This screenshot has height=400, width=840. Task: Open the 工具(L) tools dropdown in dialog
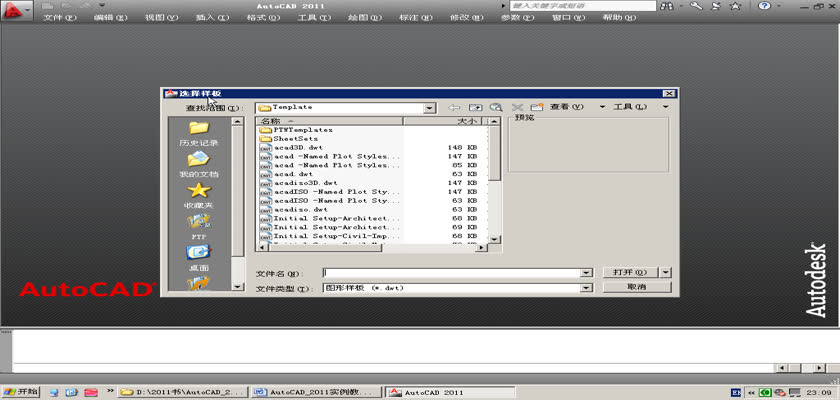coord(665,107)
